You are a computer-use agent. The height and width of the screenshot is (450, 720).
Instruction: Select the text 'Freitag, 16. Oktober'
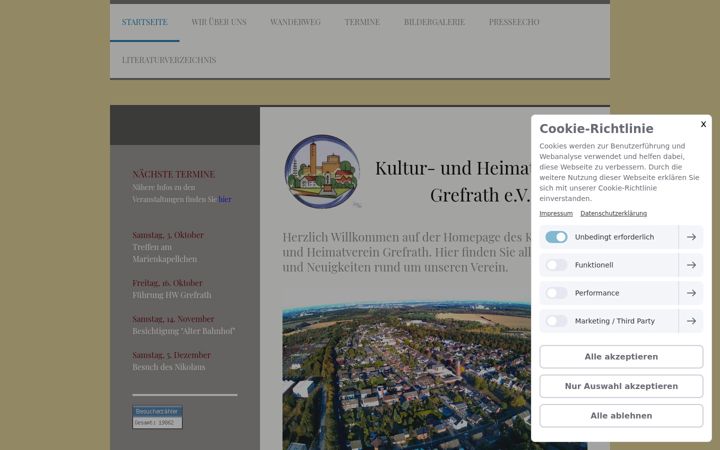click(167, 283)
